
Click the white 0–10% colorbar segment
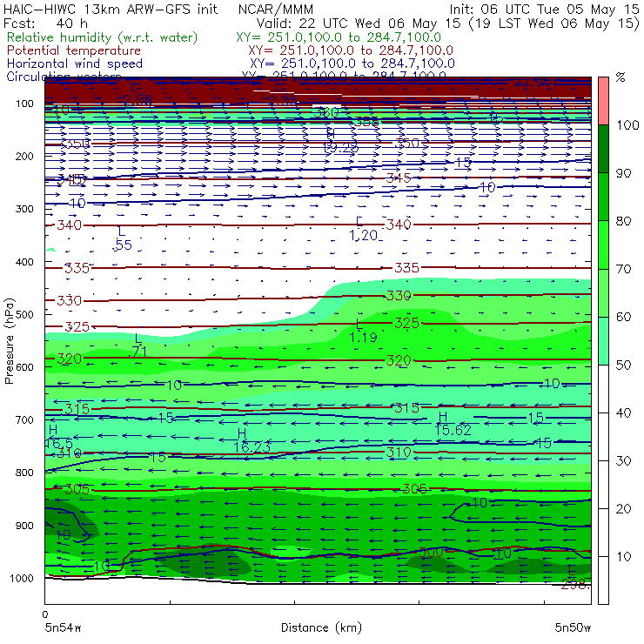(603, 580)
